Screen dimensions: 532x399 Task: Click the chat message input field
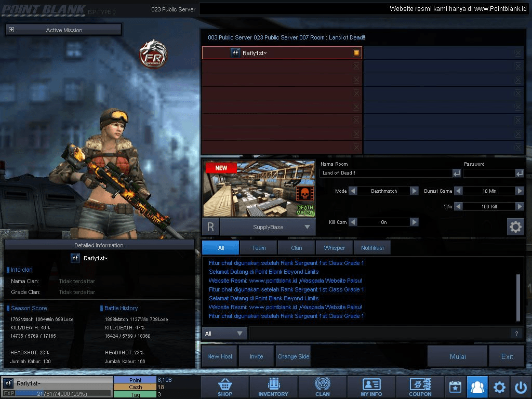point(380,334)
